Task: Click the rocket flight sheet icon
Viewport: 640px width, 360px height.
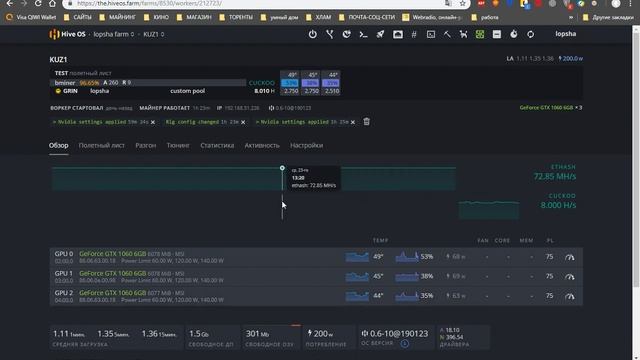Action: (380, 34)
